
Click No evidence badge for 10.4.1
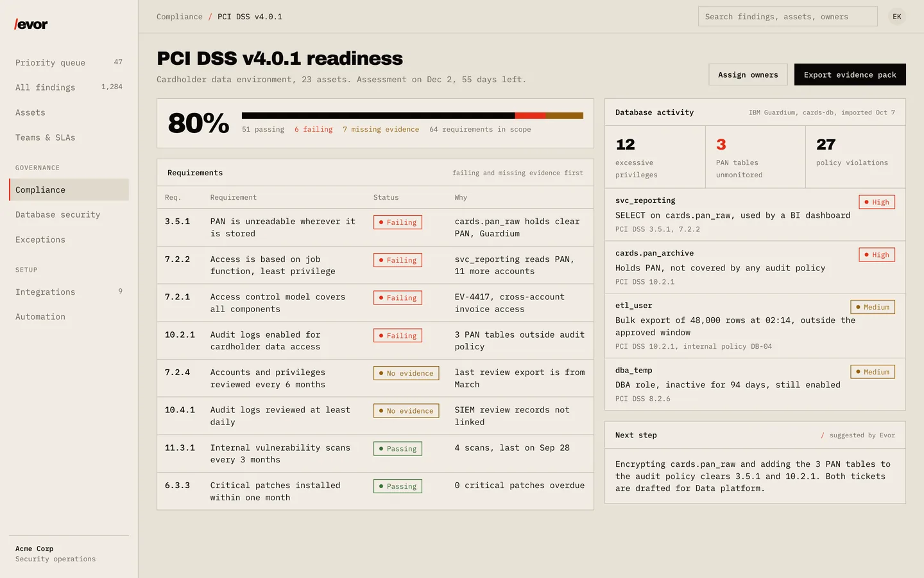(x=406, y=411)
